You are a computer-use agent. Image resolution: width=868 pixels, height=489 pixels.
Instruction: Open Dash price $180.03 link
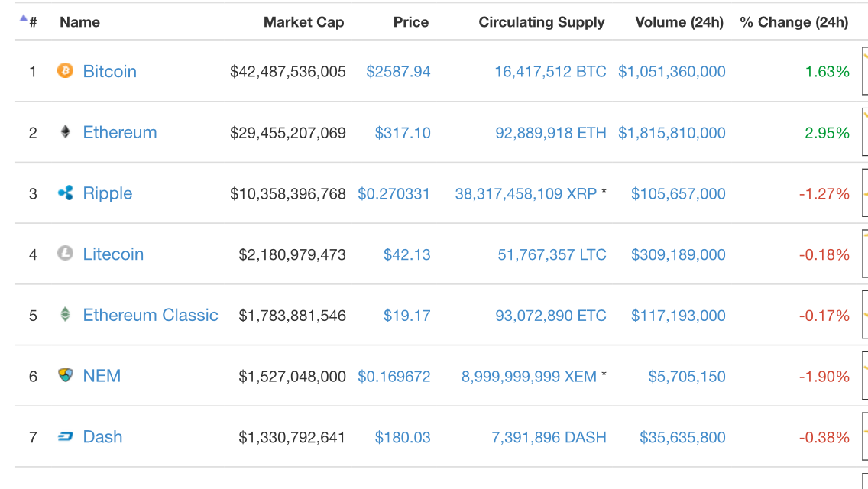[403, 438]
